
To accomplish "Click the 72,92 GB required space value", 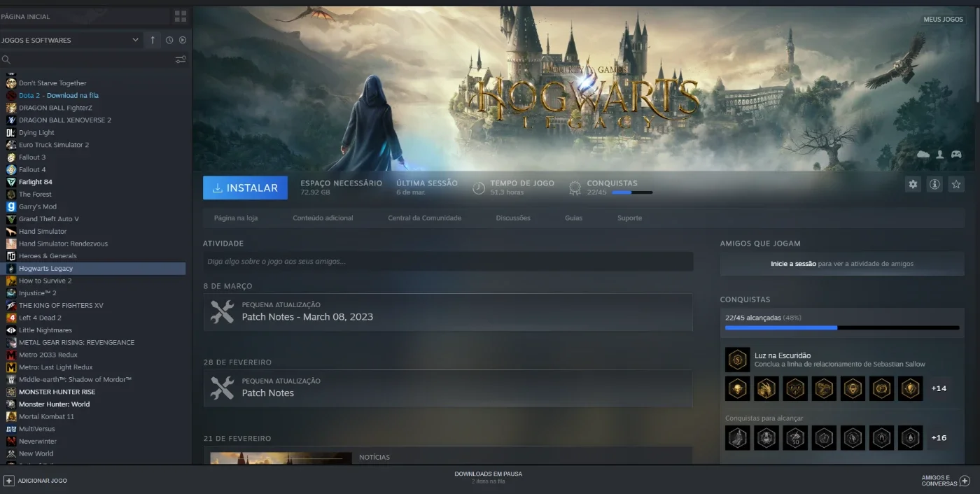I will click(x=315, y=192).
